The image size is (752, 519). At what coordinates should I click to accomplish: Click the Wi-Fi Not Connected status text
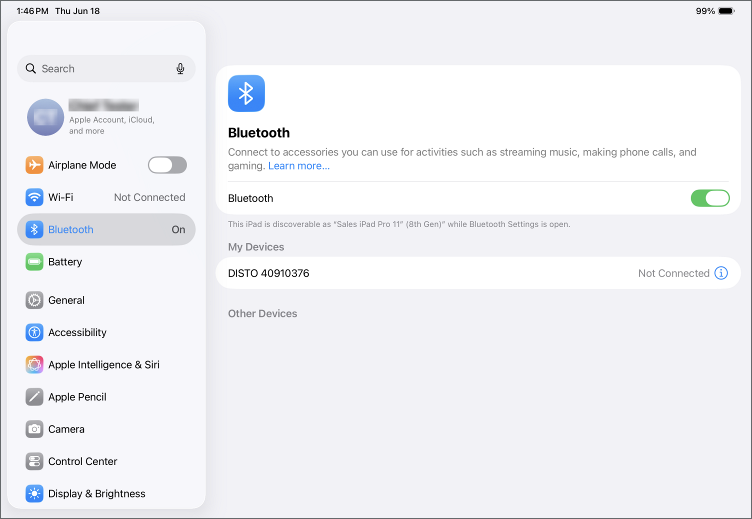[x=150, y=197]
